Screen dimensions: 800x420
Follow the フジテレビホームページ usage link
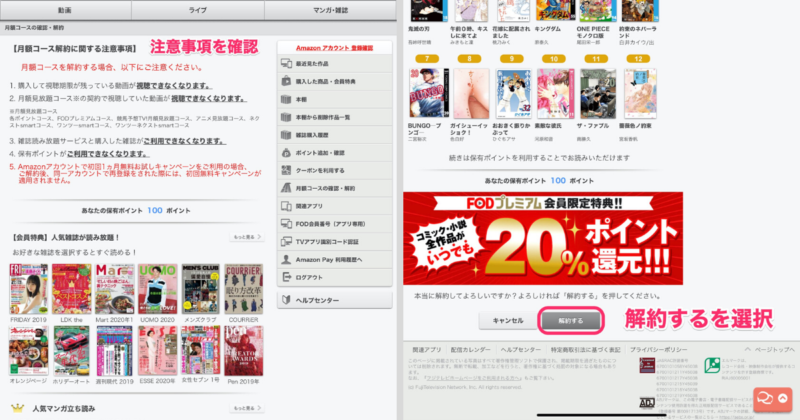(x=474, y=378)
